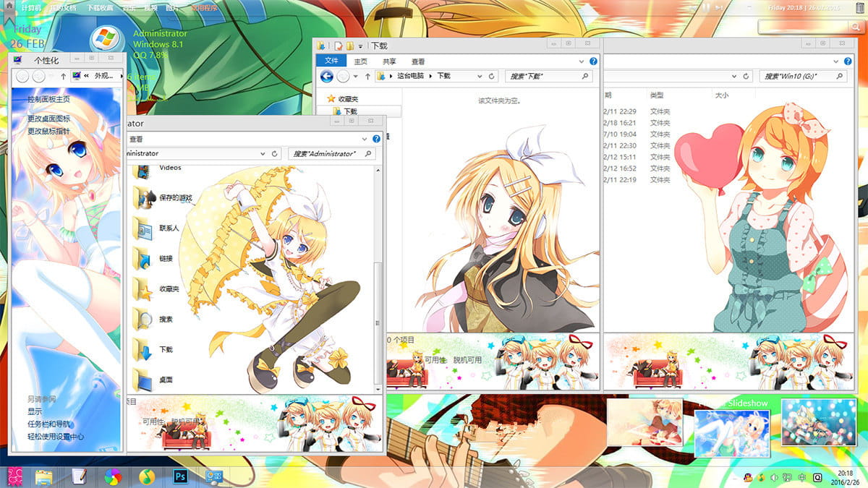Click Back arrow in the 个性化 window

[22, 75]
